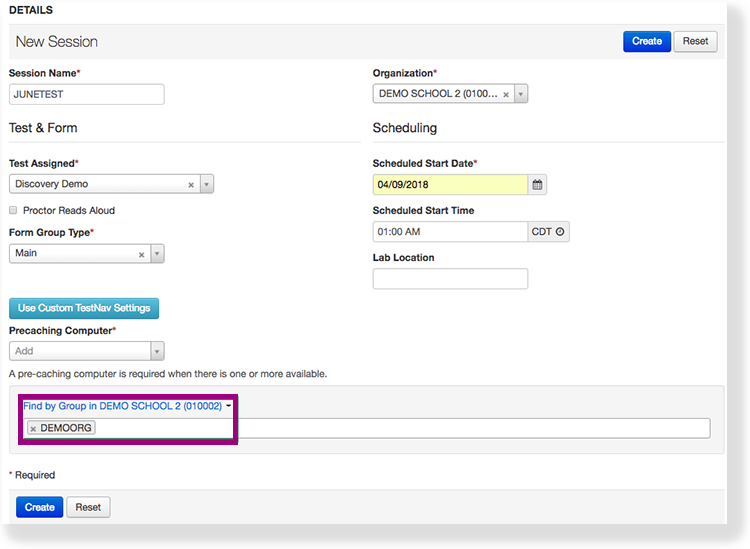The width and height of the screenshot is (750, 549).
Task: Click the clock icon beside CDT
Action: [560, 232]
